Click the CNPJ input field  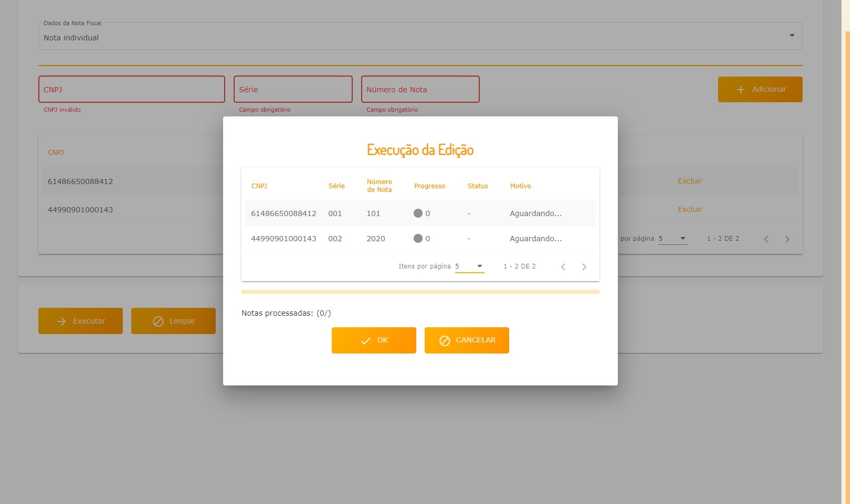132,89
